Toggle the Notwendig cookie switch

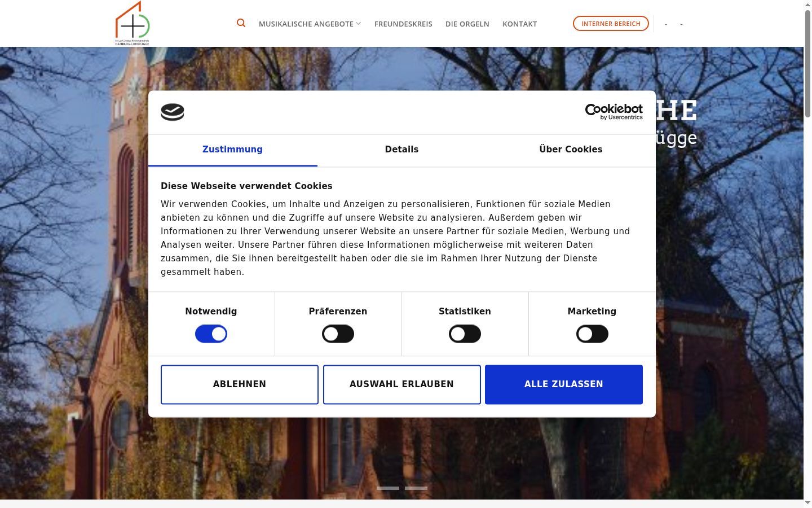(x=211, y=334)
